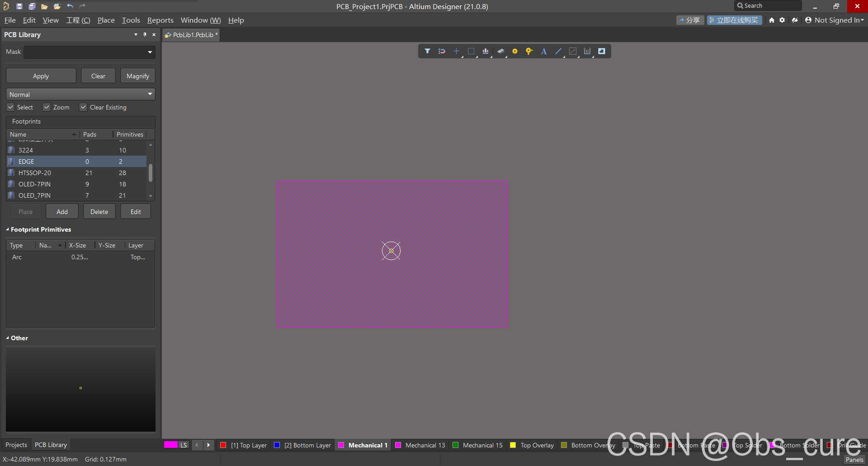This screenshot has width=868, height=466.
Task: Click the Add footprint button
Action: point(62,212)
